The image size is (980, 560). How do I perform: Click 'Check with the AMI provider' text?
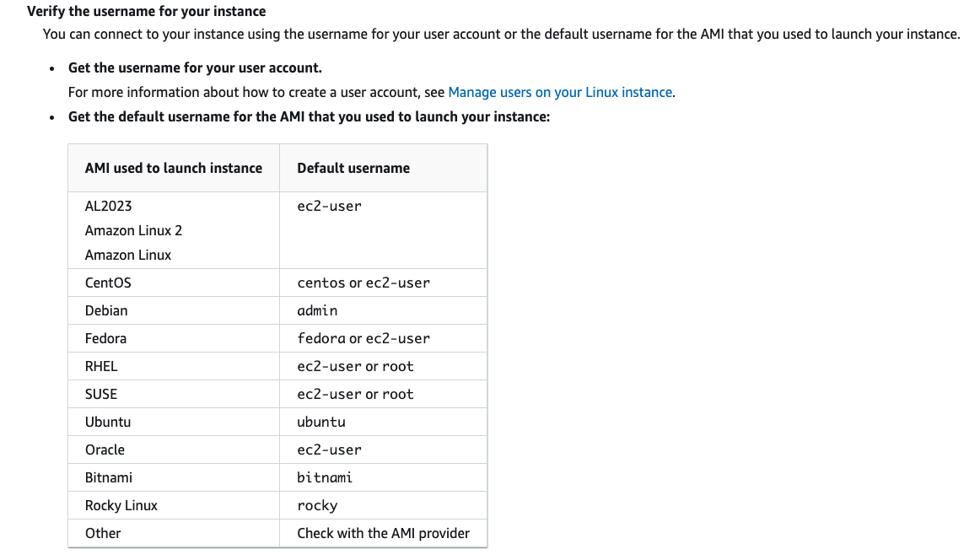[x=384, y=533]
